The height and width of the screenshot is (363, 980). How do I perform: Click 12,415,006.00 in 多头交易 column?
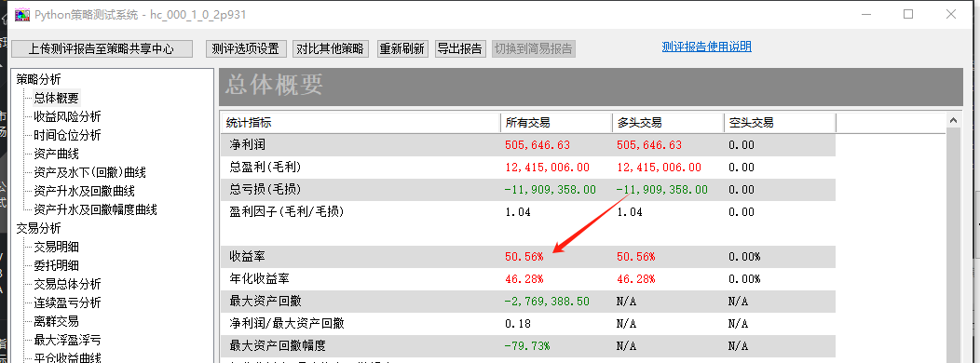(659, 168)
